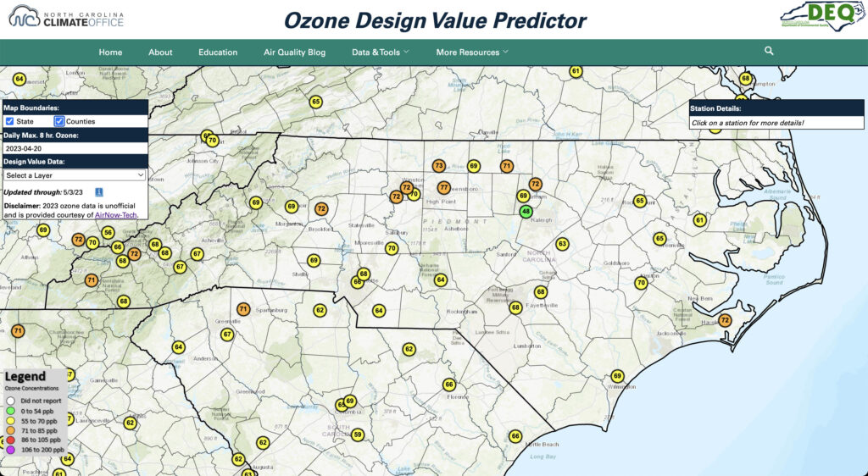Select the 69 marker beside Durham
Image resolution: width=868 pixels, height=476 pixels.
tap(523, 196)
